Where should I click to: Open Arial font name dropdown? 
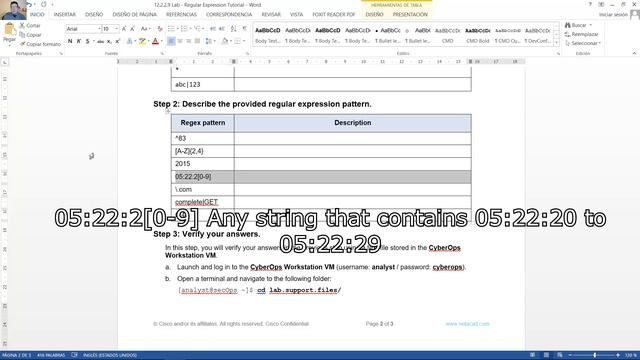(99, 29)
